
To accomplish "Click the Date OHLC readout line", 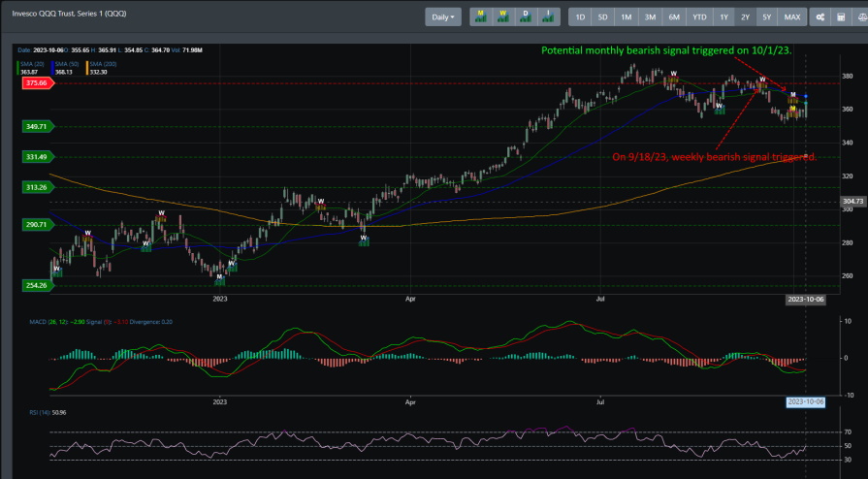I will [x=110, y=50].
